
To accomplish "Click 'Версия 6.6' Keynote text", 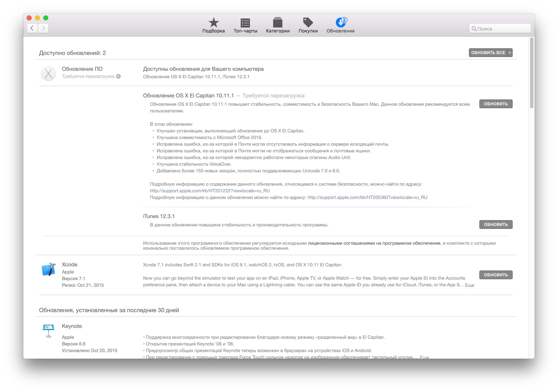I will (x=73, y=344).
